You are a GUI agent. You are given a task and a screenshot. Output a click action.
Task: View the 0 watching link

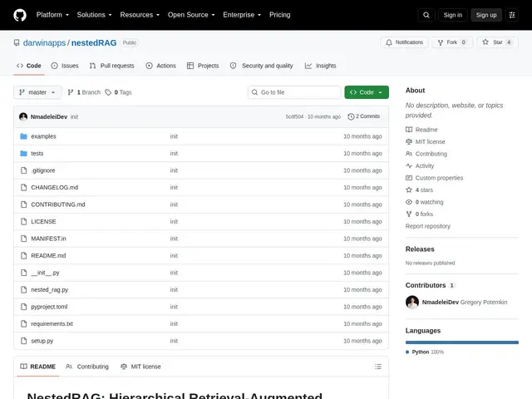point(425,202)
